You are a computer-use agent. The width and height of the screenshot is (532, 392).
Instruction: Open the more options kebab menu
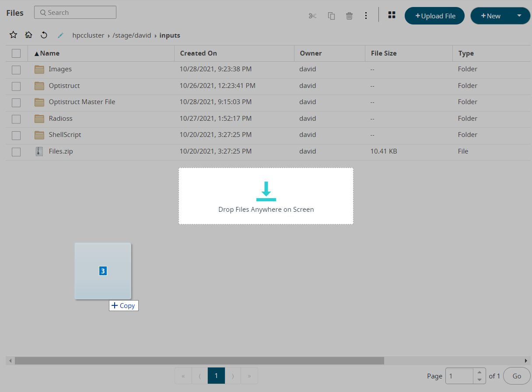366,16
